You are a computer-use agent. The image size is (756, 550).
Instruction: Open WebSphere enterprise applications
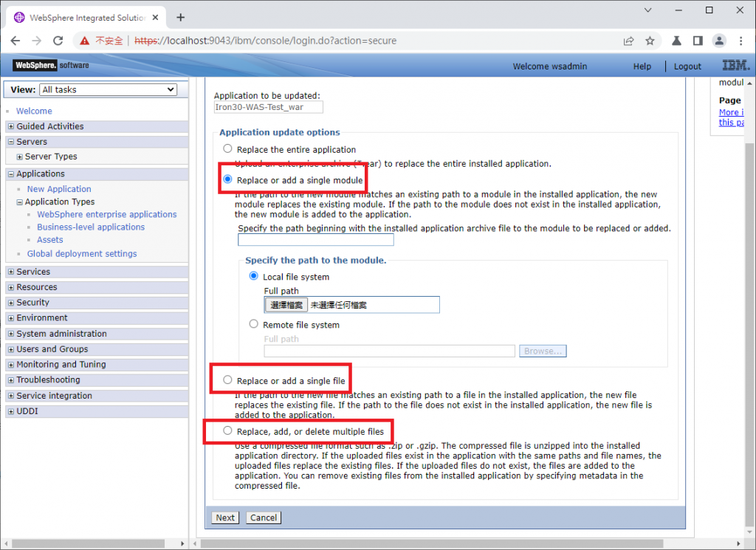tap(107, 214)
